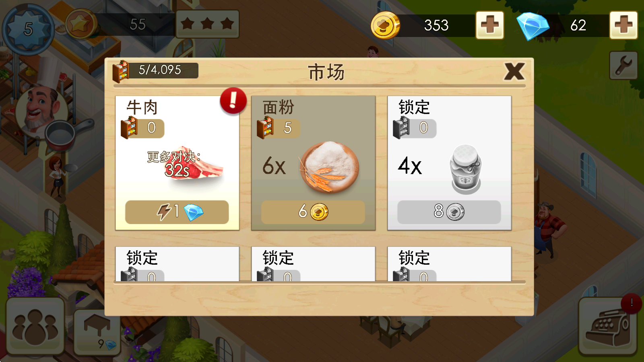Tap the blue diamond currency icon
The image size is (644, 362).
coord(533,26)
